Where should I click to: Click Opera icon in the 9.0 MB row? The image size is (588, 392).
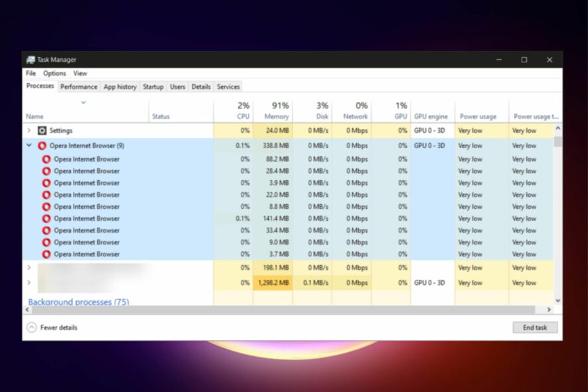(x=46, y=243)
